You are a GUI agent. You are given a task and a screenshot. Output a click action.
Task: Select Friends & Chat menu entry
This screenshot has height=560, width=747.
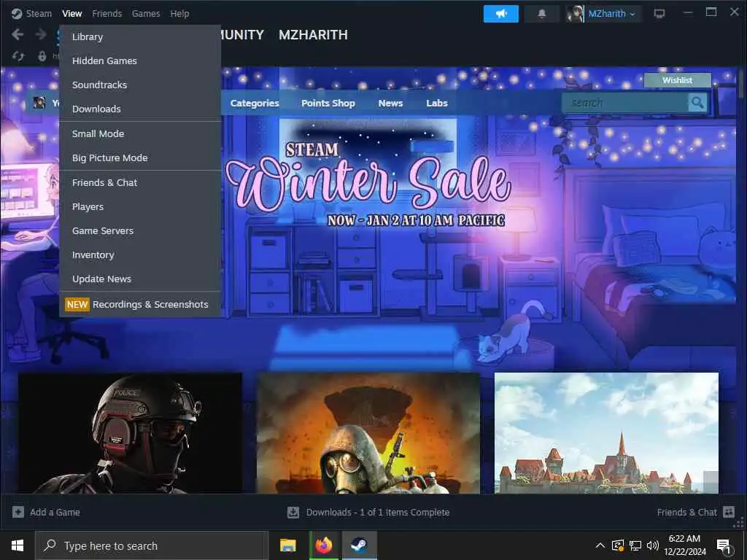click(x=140, y=182)
